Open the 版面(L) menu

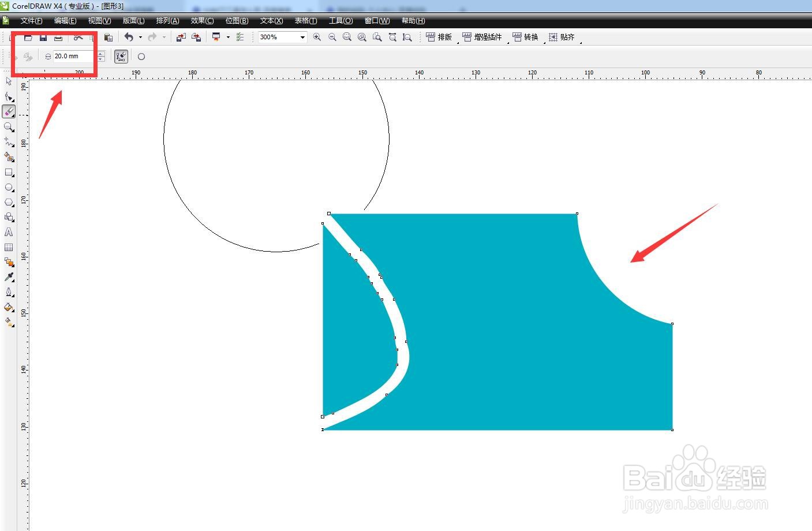133,21
